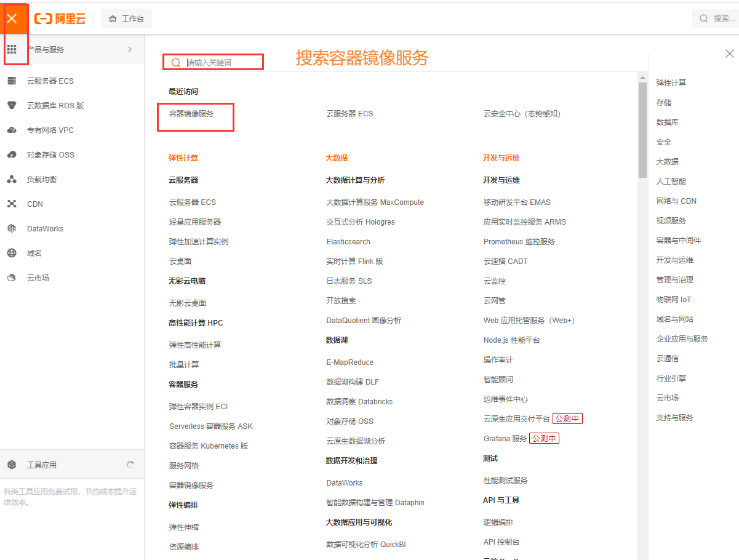Open 云原生应用交付平台 link
This screenshot has width=739, height=560.
click(517, 418)
